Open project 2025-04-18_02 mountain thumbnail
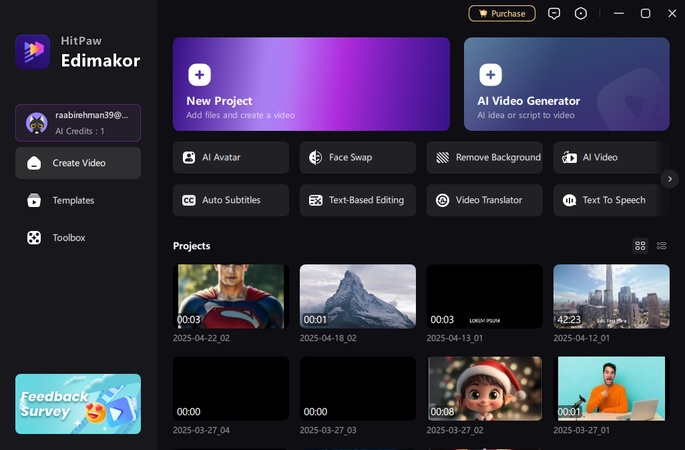The height and width of the screenshot is (450, 685). click(357, 296)
